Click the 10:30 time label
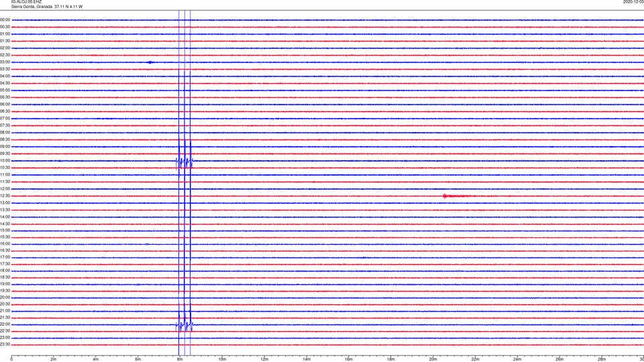 [5, 168]
